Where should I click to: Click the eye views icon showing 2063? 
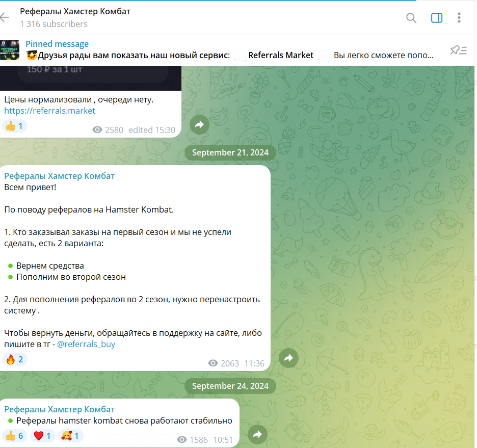click(x=213, y=363)
